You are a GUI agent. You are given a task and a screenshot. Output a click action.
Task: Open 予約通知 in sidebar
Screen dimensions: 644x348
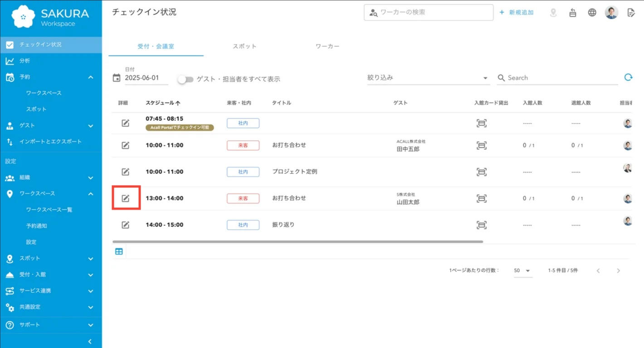click(x=36, y=226)
